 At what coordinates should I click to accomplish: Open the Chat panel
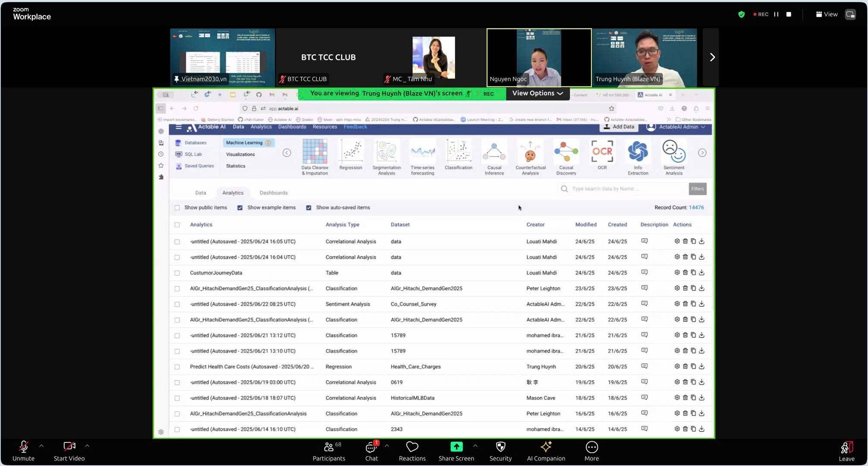[x=371, y=447]
